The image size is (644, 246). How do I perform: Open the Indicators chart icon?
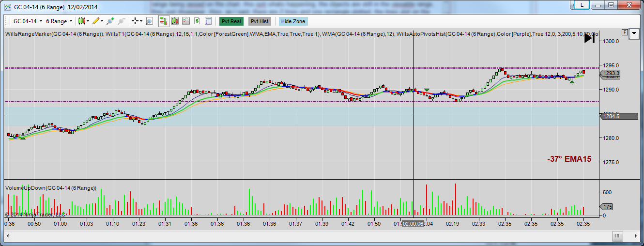tap(186, 21)
